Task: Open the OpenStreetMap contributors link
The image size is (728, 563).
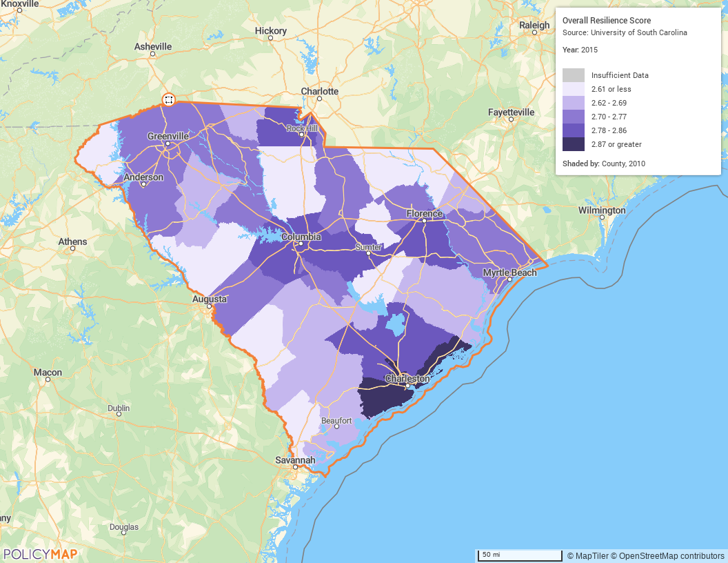Action: 671,555
